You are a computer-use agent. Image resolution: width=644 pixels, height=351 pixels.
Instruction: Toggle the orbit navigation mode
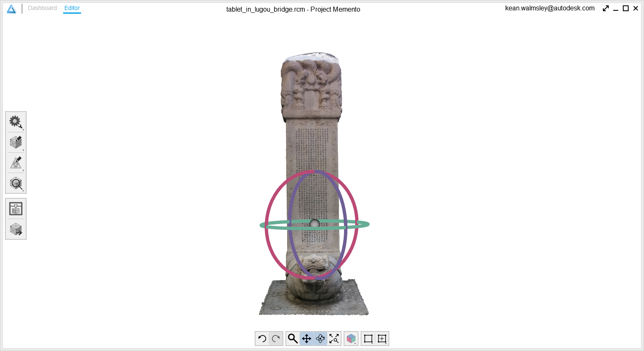(320, 339)
